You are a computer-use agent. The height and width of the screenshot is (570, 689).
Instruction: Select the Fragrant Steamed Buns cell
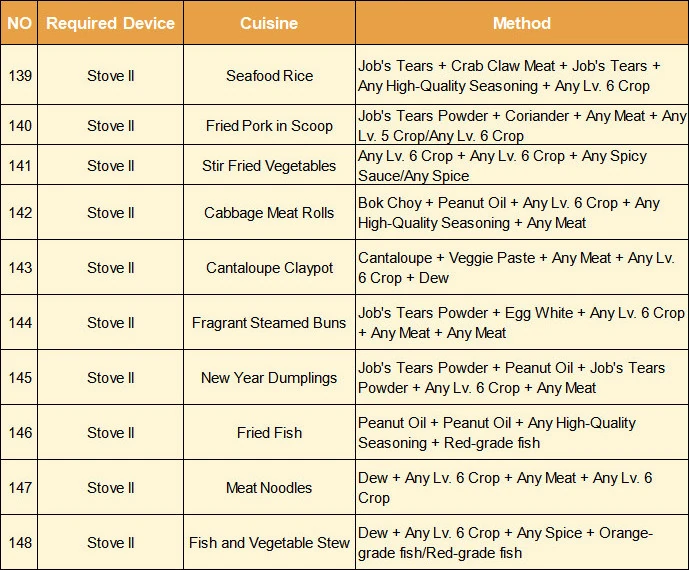click(269, 323)
